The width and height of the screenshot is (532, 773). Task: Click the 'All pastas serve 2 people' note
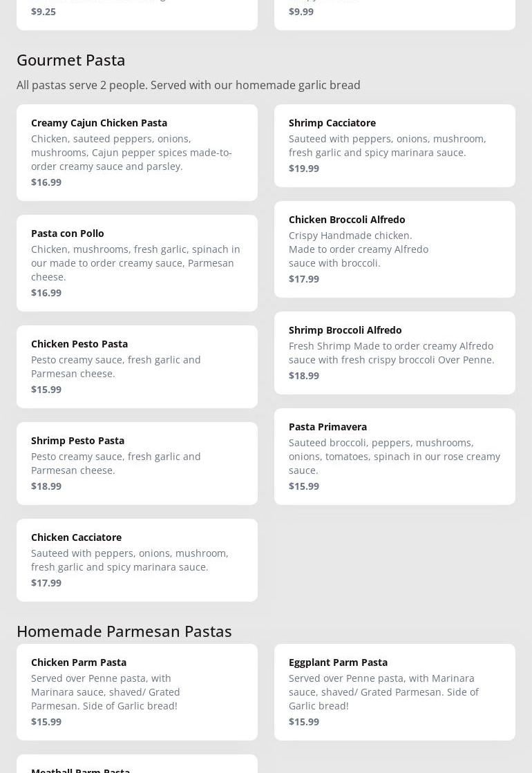[x=188, y=85]
